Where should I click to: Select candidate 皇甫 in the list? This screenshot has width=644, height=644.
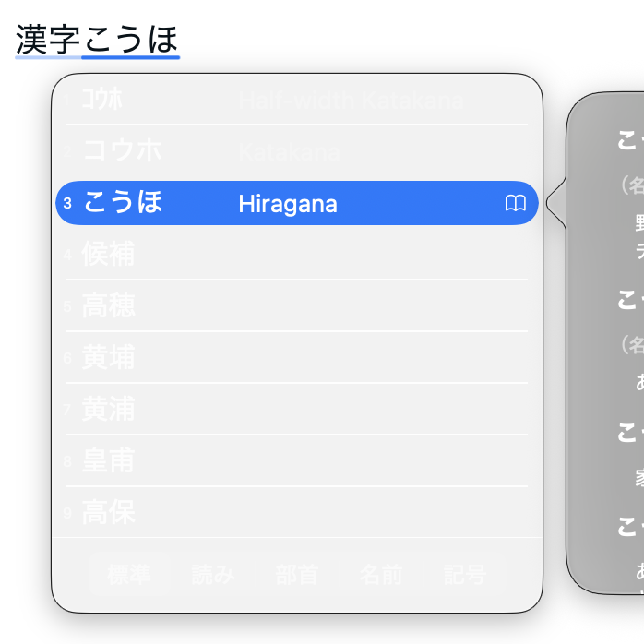pos(109,460)
